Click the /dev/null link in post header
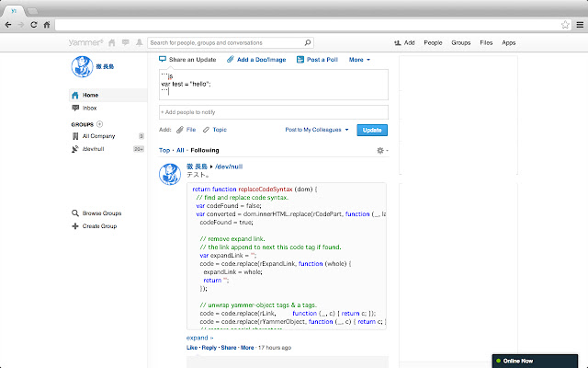Image resolution: width=588 pixels, height=368 pixels. (x=229, y=167)
